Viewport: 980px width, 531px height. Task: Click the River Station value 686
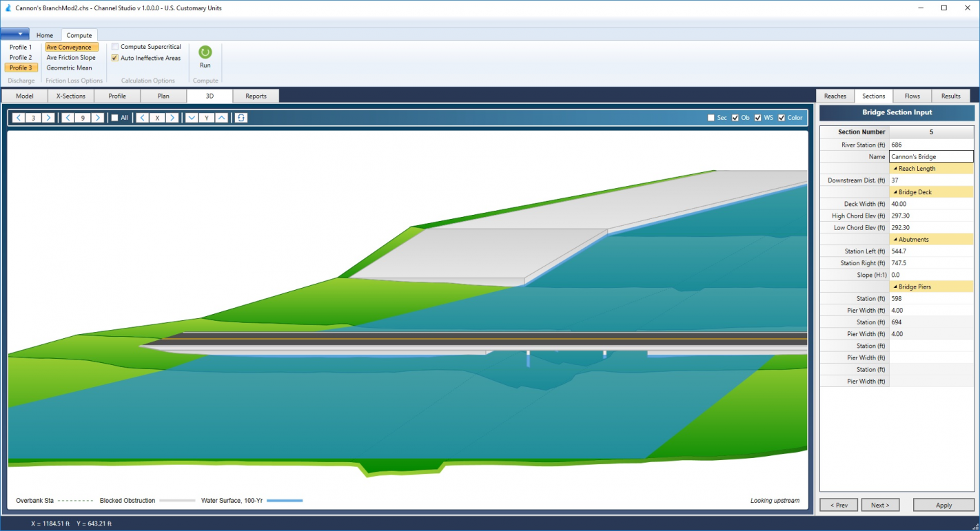click(932, 145)
